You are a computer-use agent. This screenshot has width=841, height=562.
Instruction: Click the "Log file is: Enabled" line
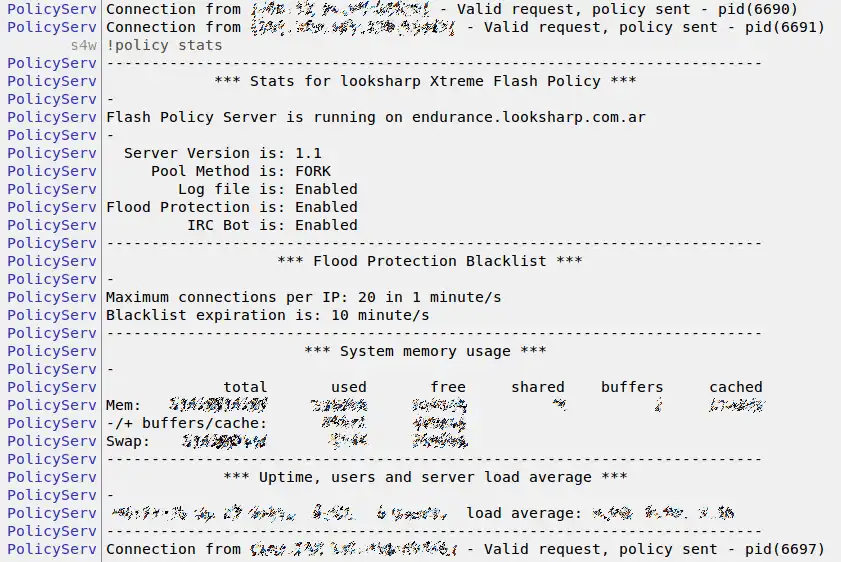(x=267, y=189)
